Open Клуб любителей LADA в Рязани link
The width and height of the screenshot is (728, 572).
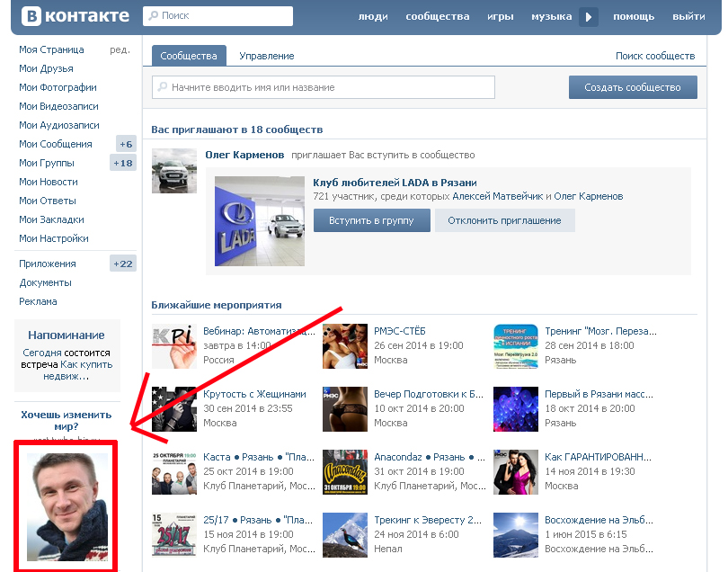(x=395, y=183)
